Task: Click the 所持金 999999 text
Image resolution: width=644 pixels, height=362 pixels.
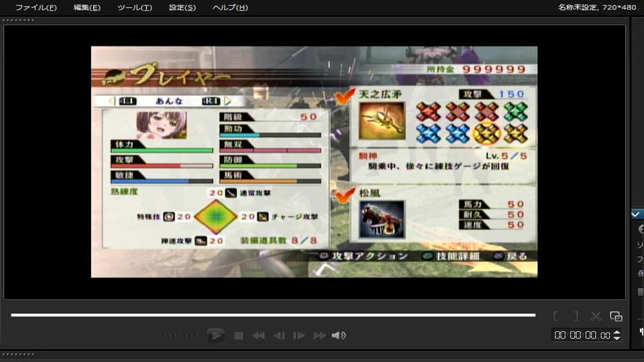Action: pyautogui.click(x=476, y=69)
